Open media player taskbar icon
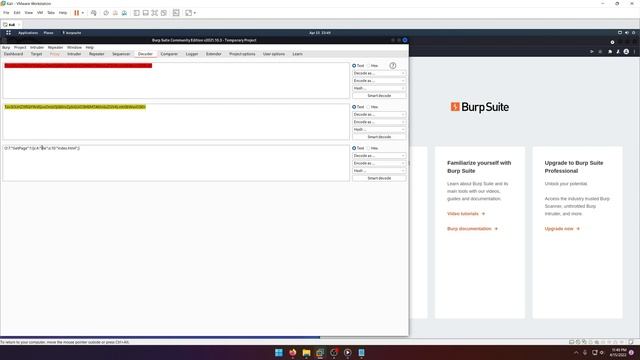 pos(347,353)
